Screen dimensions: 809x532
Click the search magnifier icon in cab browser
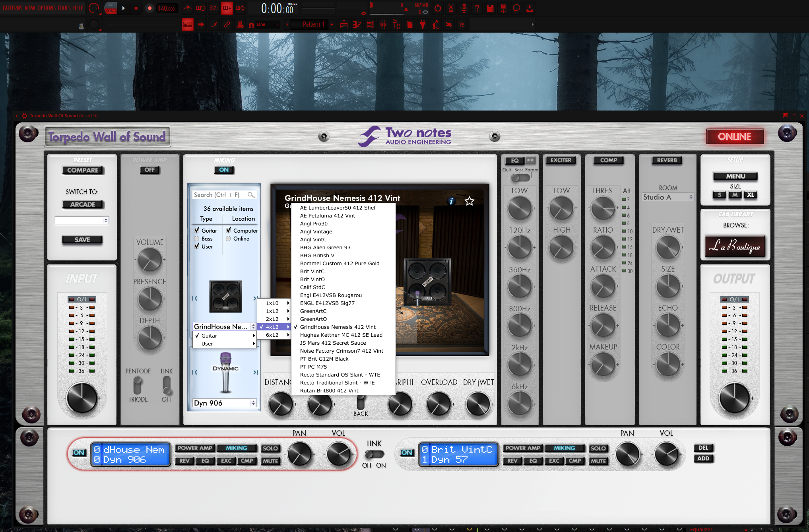pyautogui.click(x=251, y=195)
